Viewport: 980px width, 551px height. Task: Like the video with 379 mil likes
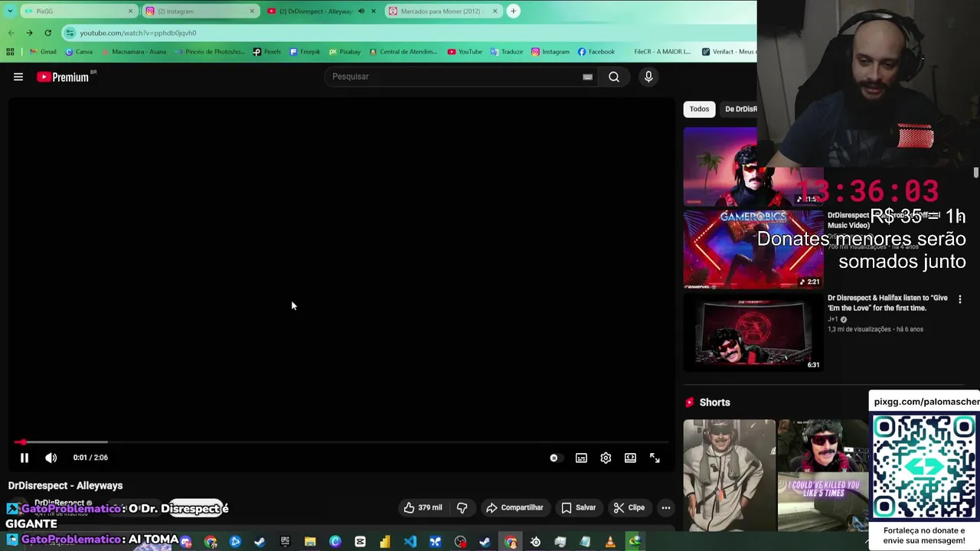pyautogui.click(x=423, y=507)
